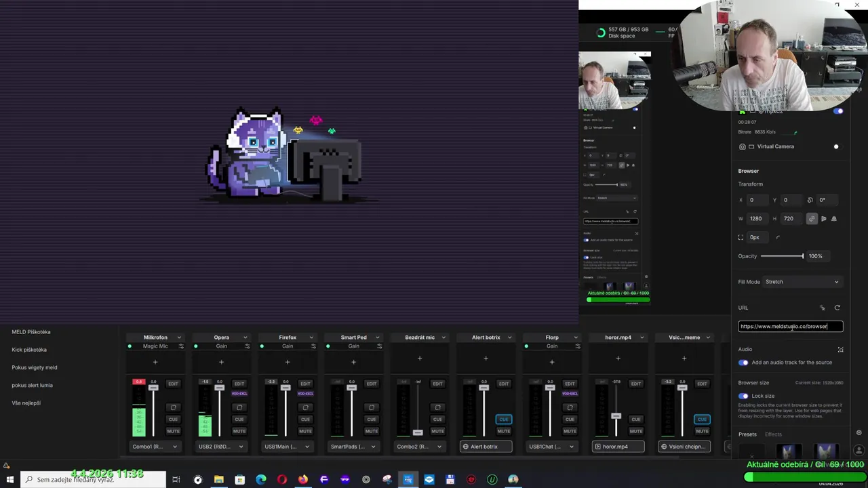Toggle Gain effect on Firefox track
This screenshot has width=868, height=488.
262,346
